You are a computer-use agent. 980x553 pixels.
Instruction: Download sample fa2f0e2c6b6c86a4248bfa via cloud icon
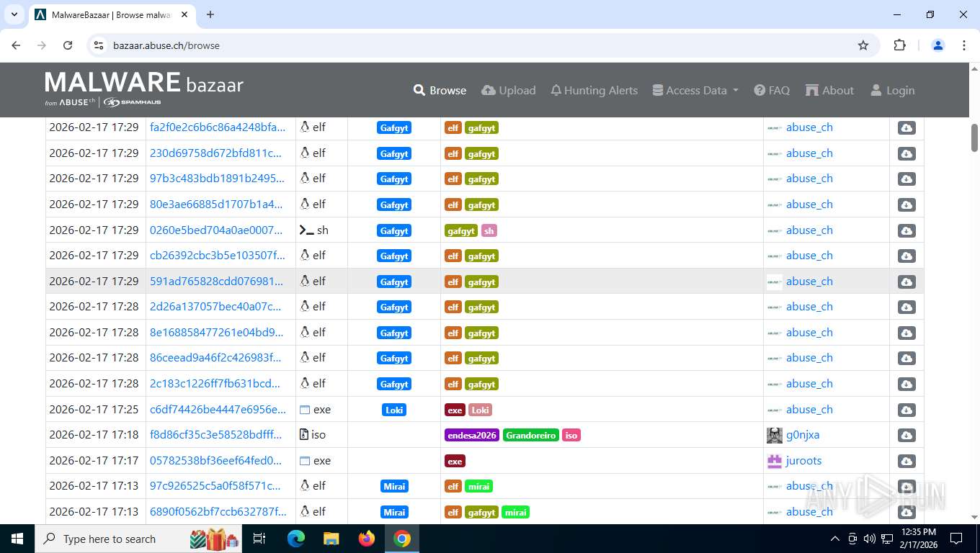point(906,127)
